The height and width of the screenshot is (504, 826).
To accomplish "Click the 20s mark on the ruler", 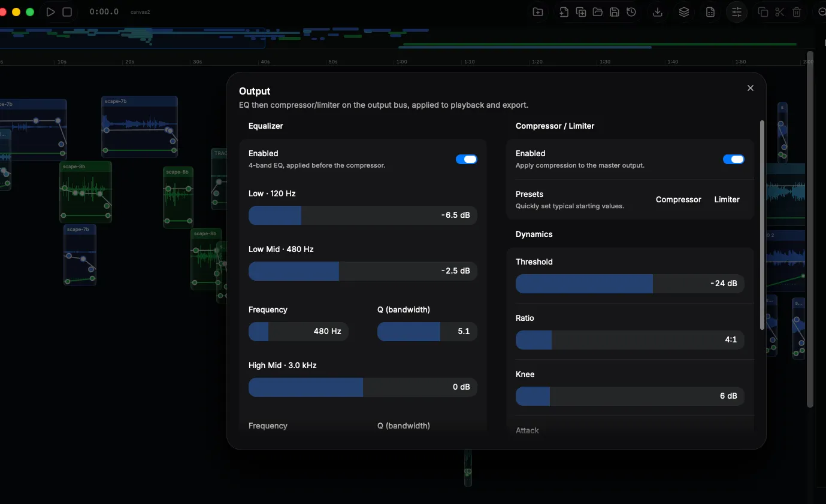I will tap(129, 62).
